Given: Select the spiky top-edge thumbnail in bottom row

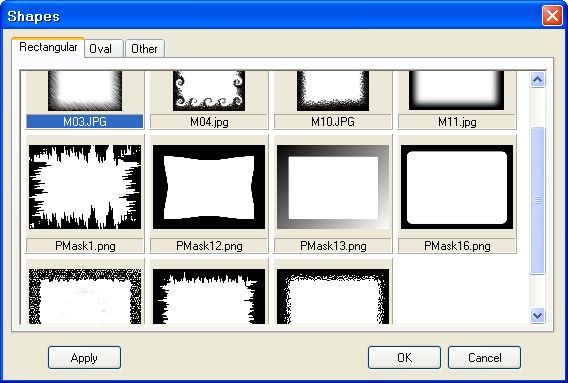Looking at the screenshot, I should coord(209,296).
